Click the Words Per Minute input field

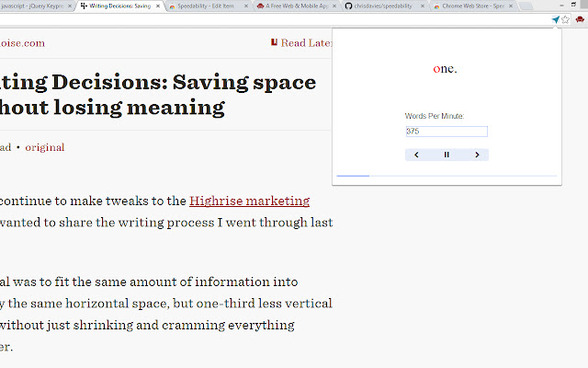(446, 132)
